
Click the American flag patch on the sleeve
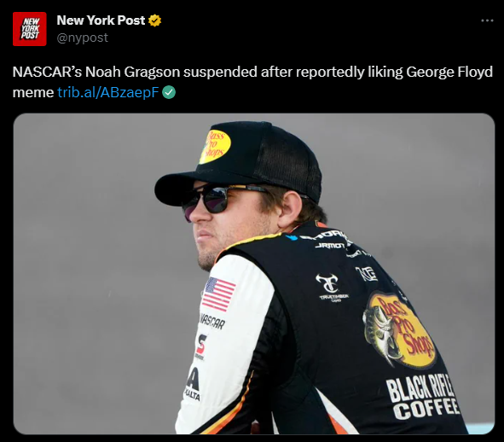[218, 294]
